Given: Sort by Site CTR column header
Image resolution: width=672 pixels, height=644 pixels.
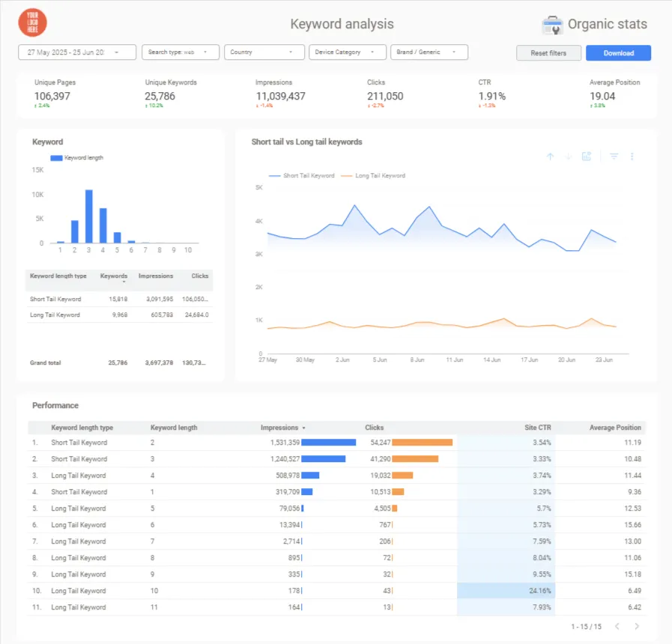Looking at the screenshot, I should pyautogui.click(x=538, y=428).
